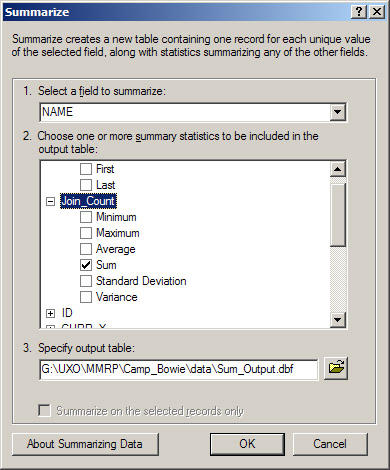Close the Summarize dialog

point(377,12)
